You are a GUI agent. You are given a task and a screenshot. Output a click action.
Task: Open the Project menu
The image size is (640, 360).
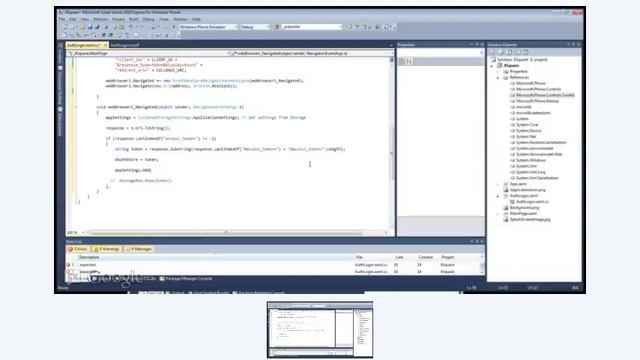pos(118,19)
